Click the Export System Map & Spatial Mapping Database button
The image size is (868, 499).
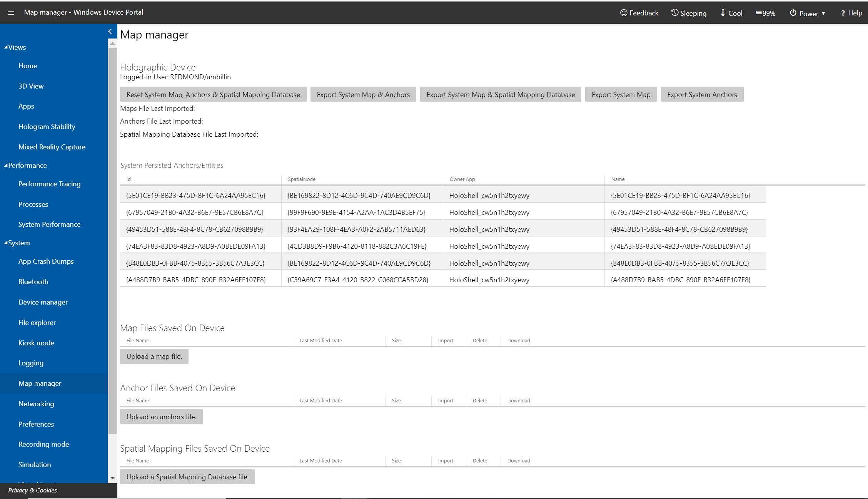pos(499,94)
